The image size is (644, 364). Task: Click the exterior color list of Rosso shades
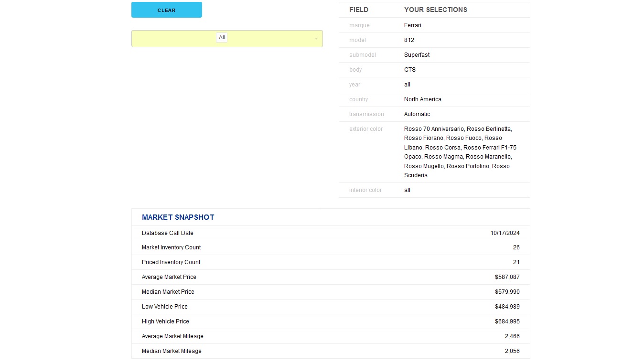(x=460, y=152)
